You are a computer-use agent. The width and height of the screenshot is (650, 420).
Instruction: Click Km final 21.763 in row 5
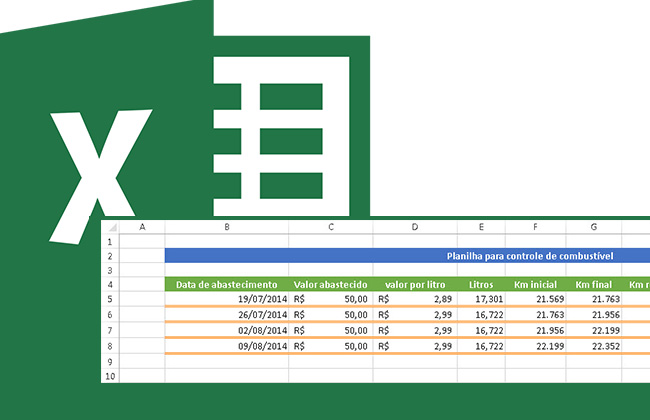point(594,299)
